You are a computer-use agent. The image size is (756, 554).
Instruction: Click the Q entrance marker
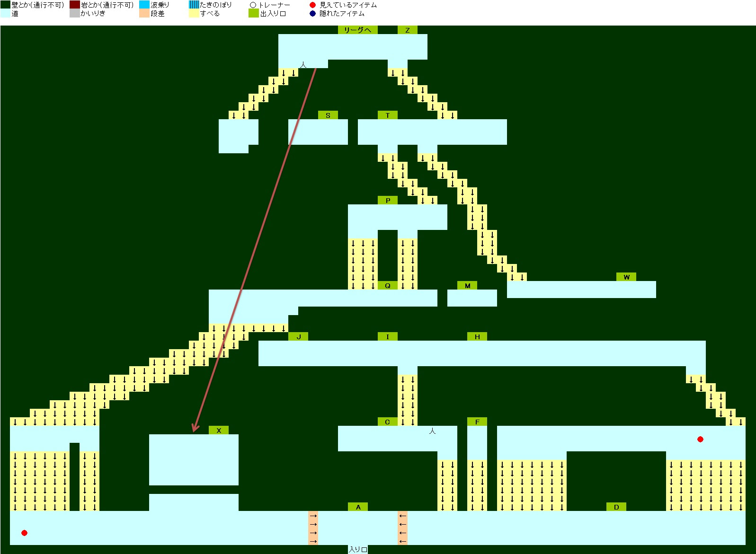[388, 285]
